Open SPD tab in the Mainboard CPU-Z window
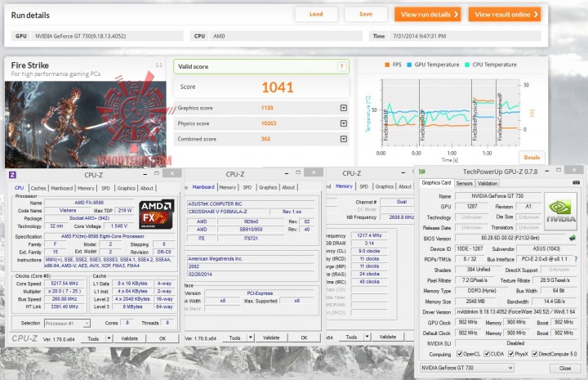The image size is (588, 380). point(247,188)
